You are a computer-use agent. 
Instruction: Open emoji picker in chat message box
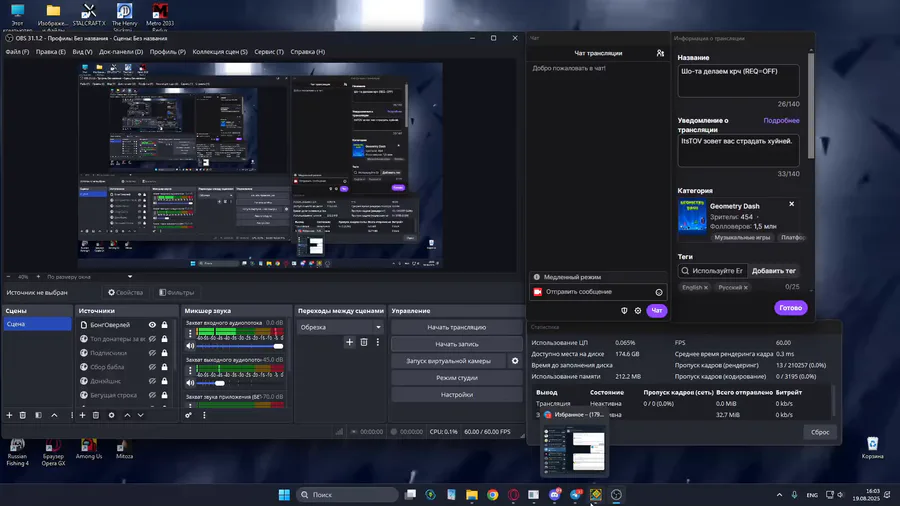tap(659, 292)
